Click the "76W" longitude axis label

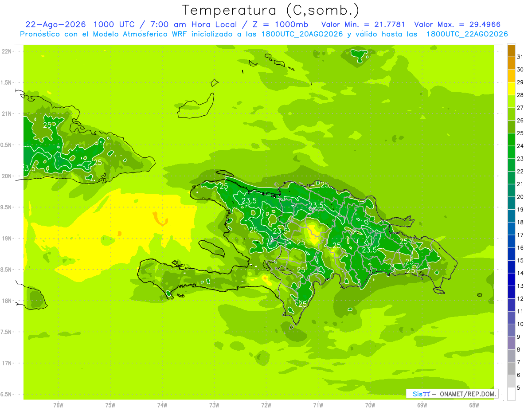(58, 405)
